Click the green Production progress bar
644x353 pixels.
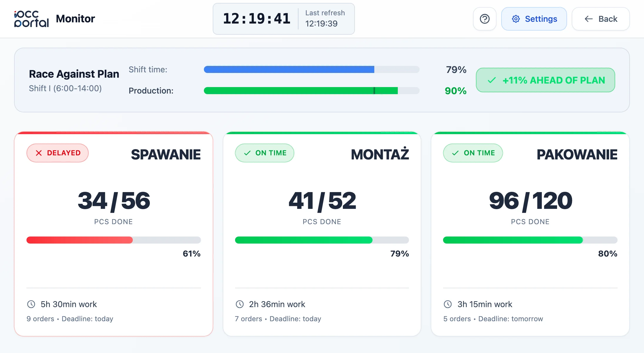(312, 91)
